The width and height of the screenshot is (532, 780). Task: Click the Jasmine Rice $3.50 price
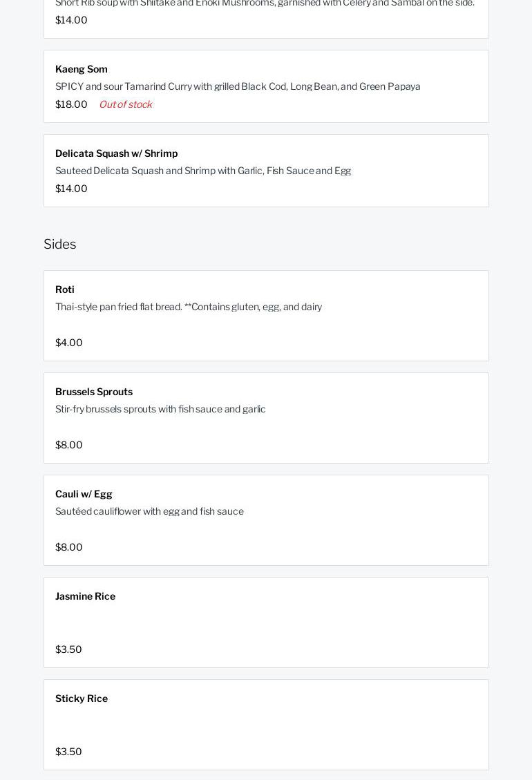point(68,649)
